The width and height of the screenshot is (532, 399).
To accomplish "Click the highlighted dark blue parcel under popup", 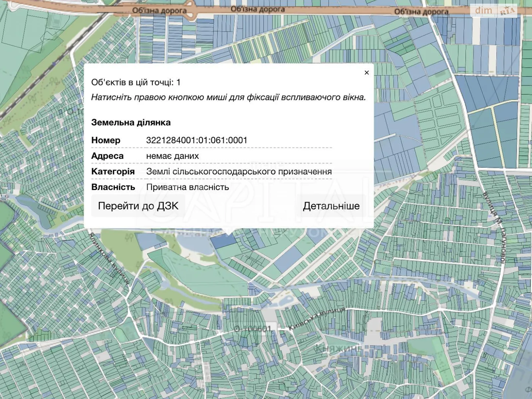I will click(223, 241).
